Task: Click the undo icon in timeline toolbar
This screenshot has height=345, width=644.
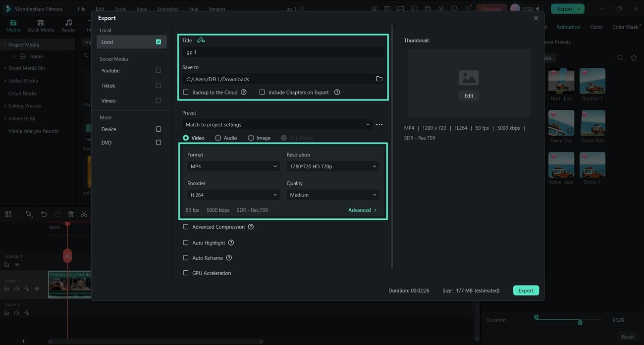Action: [x=44, y=214]
